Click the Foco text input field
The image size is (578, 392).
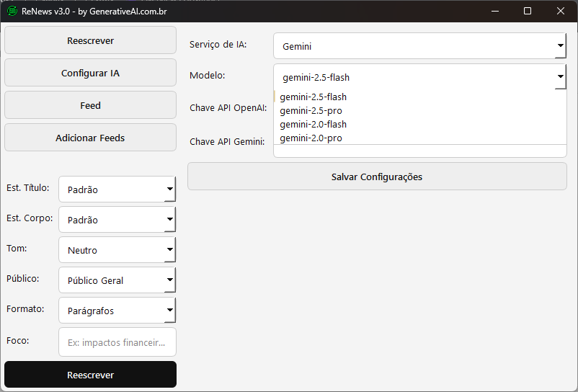coord(117,342)
